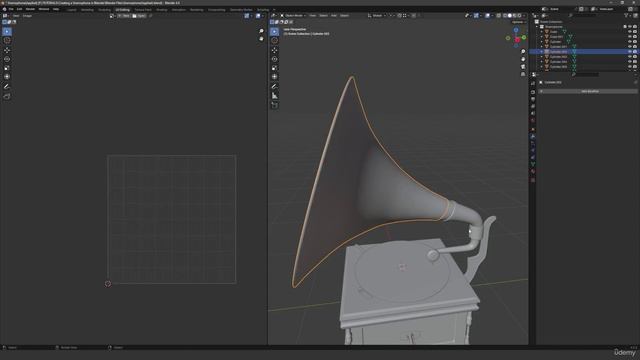Select the Rotate tool in the 3D viewport toolbar

tap(275, 59)
